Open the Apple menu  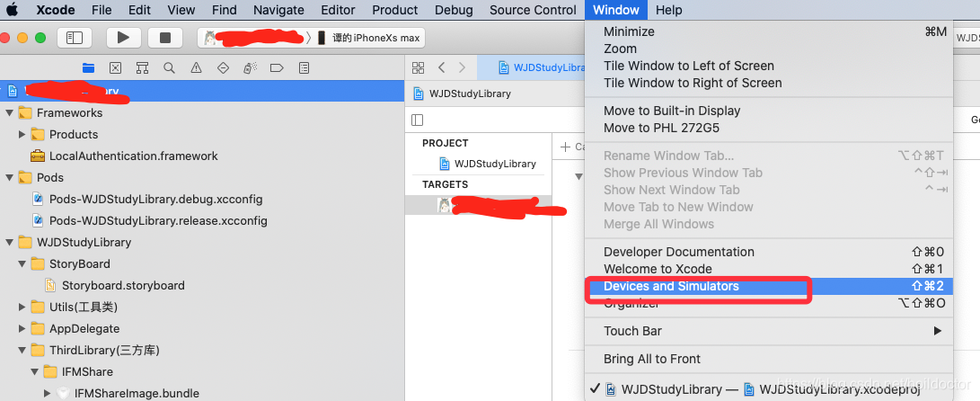pyautogui.click(x=12, y=10)
